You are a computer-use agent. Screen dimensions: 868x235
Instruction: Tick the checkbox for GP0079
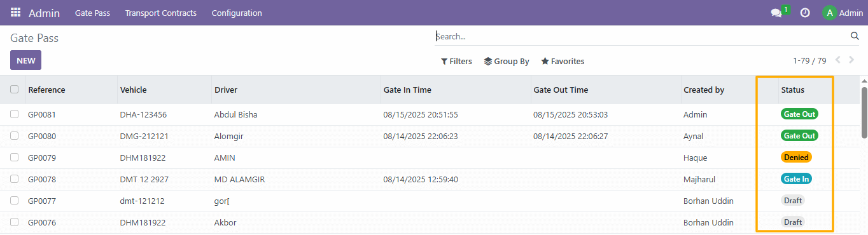[14, 158]
